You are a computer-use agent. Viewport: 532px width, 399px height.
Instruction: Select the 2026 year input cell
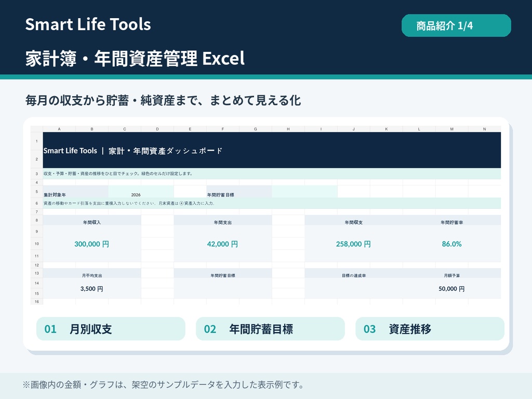pos(141,192)
